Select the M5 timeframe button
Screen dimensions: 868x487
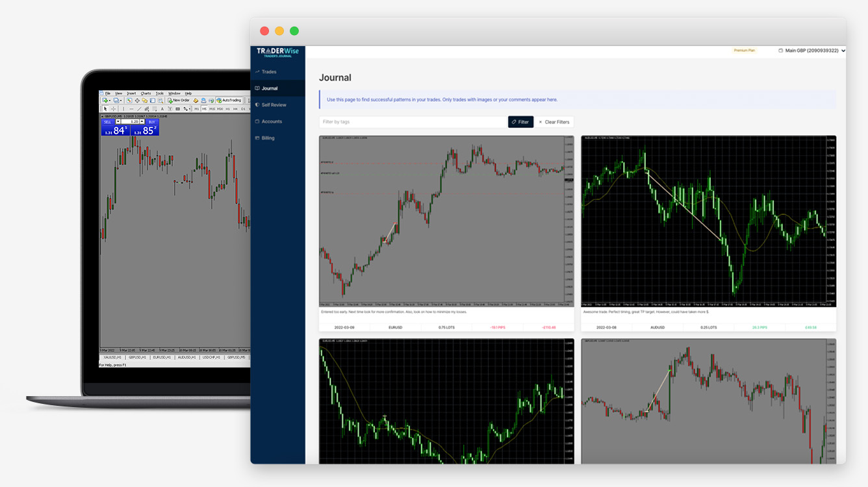pyautogui.click(x=204, y=109)
